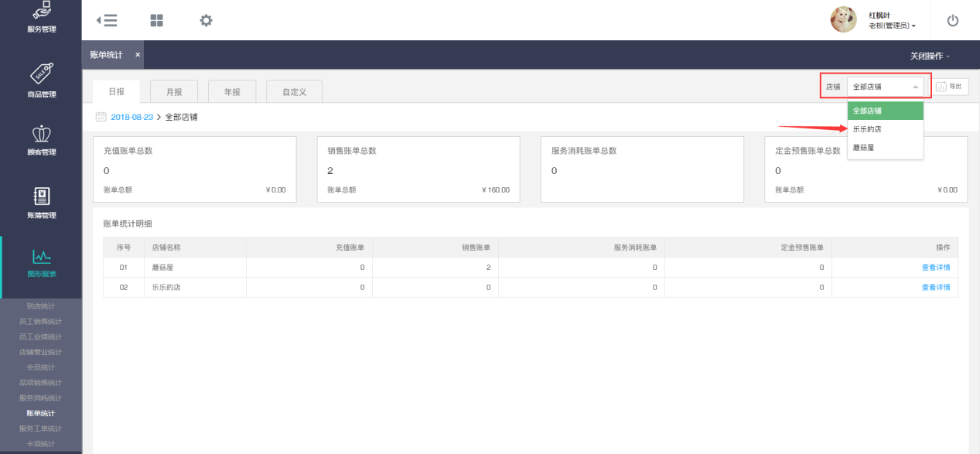Open 到店统计 submenu item
The height and width of the screenshot is (454, 980).
coord(41,306)
